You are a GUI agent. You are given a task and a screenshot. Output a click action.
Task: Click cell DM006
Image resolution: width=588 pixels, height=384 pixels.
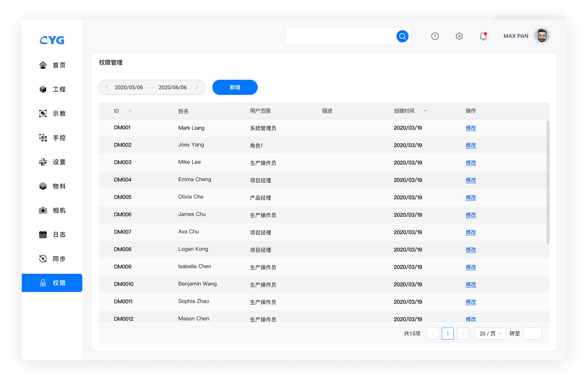tap(123, 215)
